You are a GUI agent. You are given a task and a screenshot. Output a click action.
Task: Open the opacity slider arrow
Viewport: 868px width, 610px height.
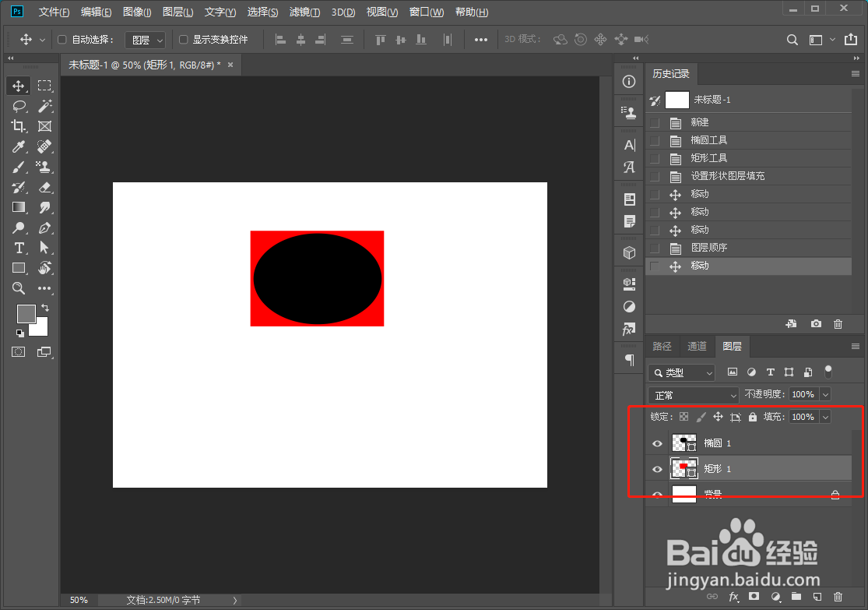coord(826,394)
